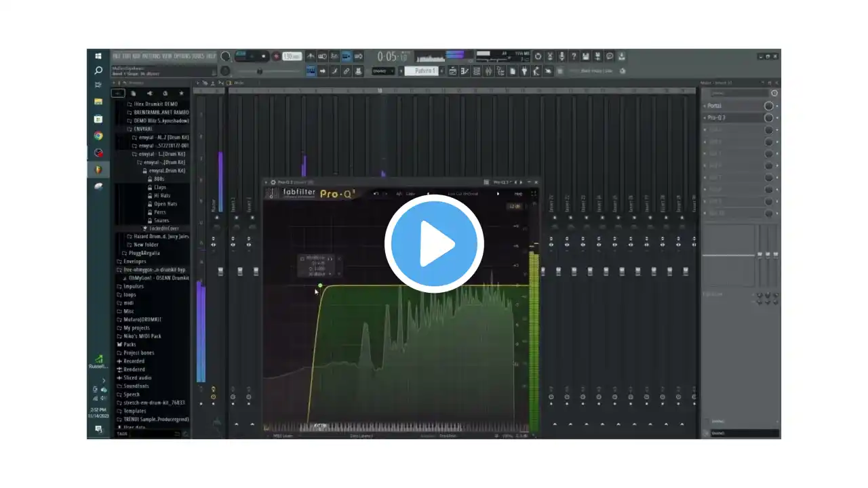Image resolution: width=868 pixels, height=488 pixels.
Task: Click the save project icon
Action: [x=586, y=56]
